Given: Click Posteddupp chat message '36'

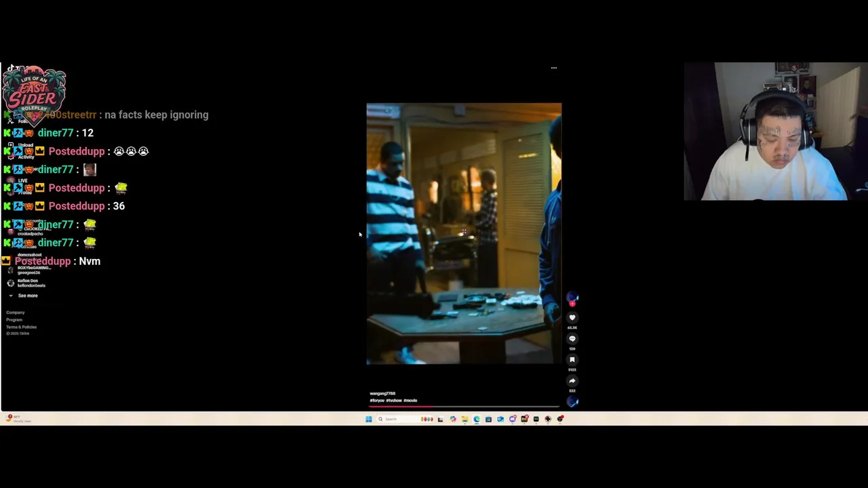Looking at the screenshot, I should pos(119,206).
